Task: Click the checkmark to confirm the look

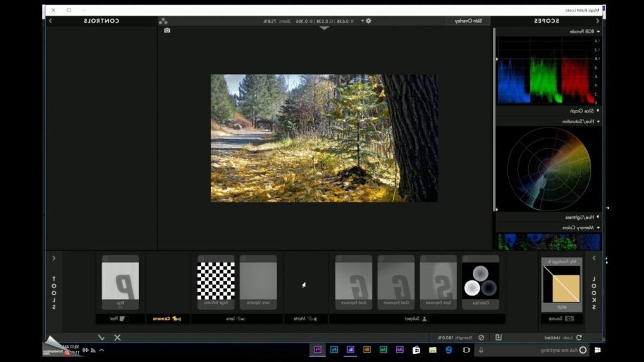Action: tap(102, 337)
